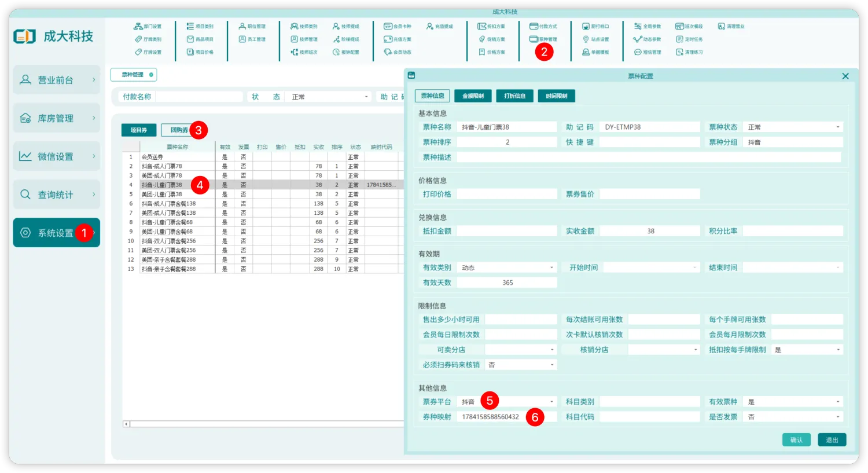Screen dimensions: 868x473
Task: Open 阶梯提成 toolbar item
Action: pos(345,39)
